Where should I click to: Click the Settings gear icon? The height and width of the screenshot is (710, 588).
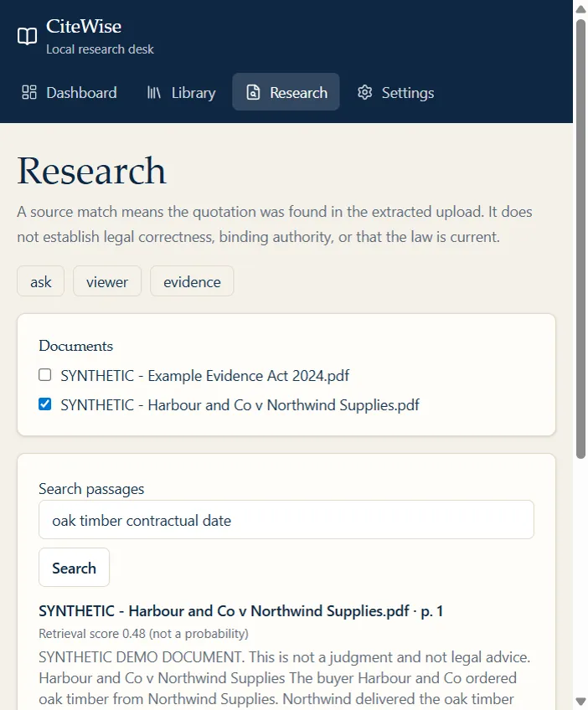pyautogui.click(x=364, y=92)
